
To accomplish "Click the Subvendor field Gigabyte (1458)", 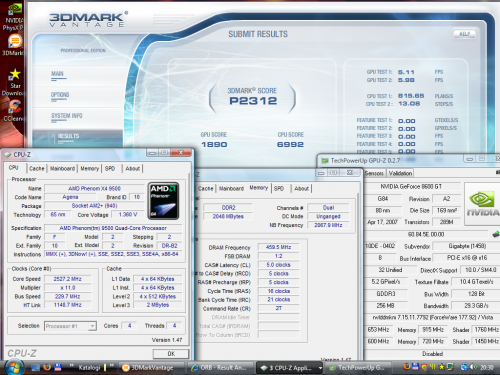I will pos(467,246).
